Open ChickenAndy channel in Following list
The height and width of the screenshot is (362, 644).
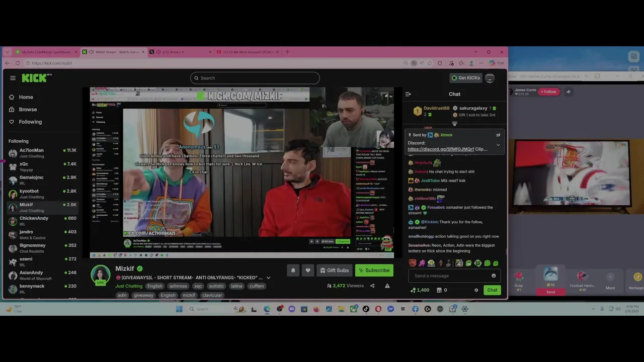point(43,221)
